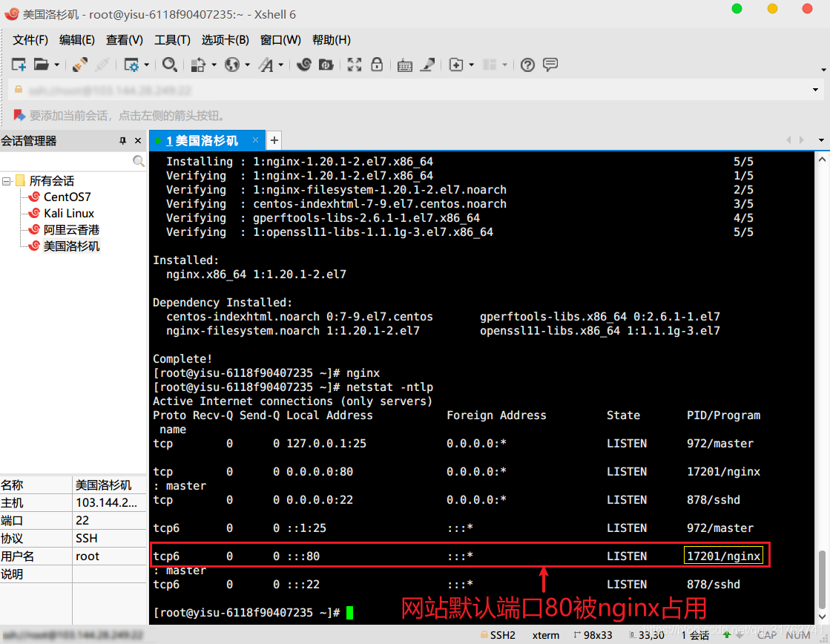Click the keyboard key-mapping toolbar icon
Image resolution: width=830 pixels, height=644 pixels.
point(405,65)
